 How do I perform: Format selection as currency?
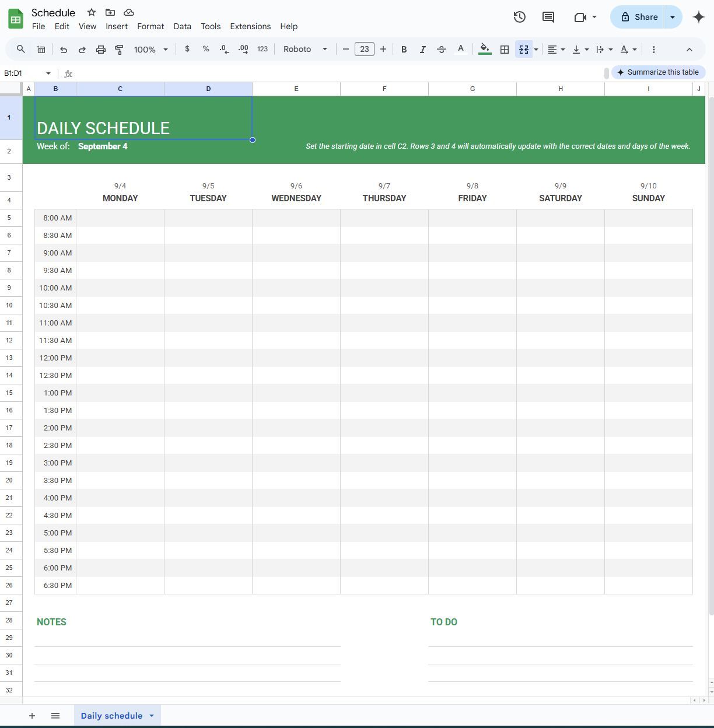coord(187,49)
